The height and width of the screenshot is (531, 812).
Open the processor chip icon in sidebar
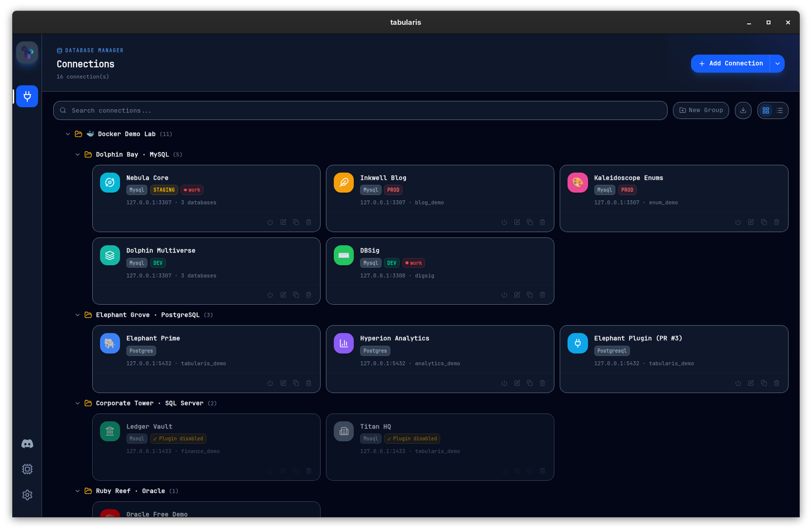pos(27,469)
